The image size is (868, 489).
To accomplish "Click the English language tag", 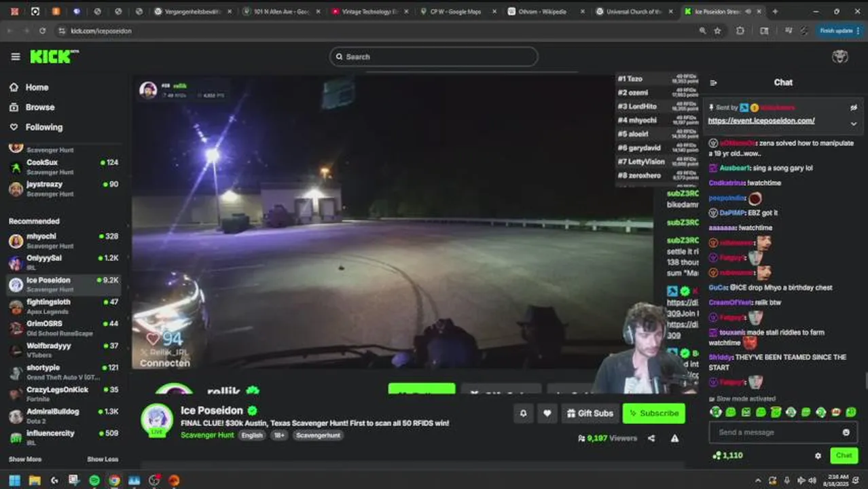I will [x=252, y=435].
